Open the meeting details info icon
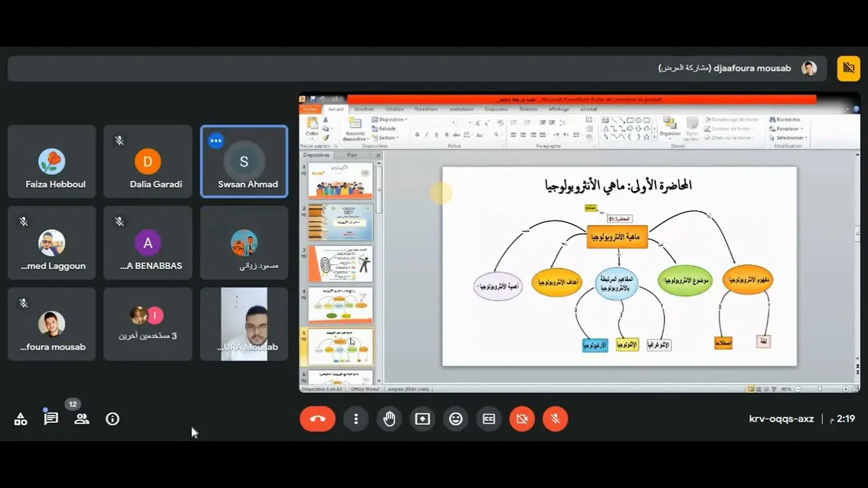 click(x=113, y=419)
